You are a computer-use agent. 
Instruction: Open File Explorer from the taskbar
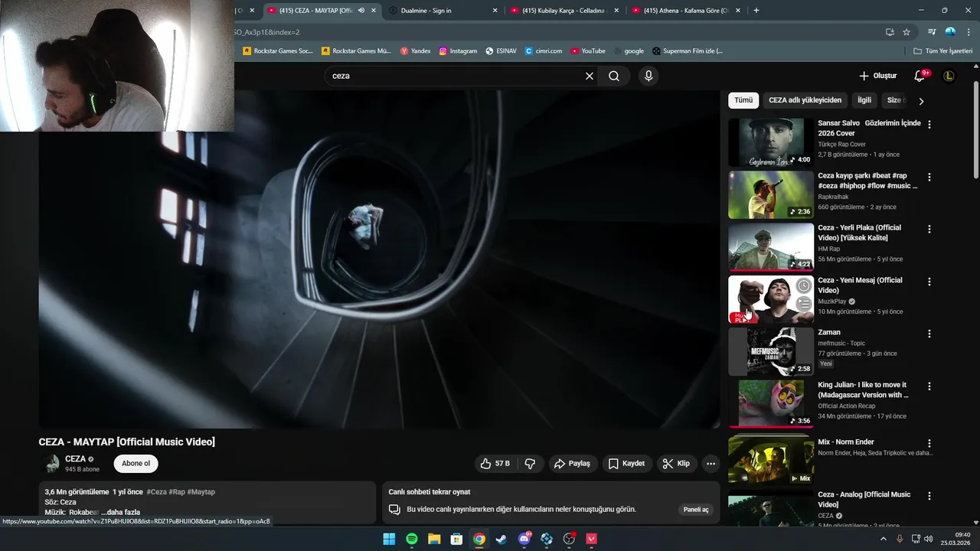tap(434, 539)
